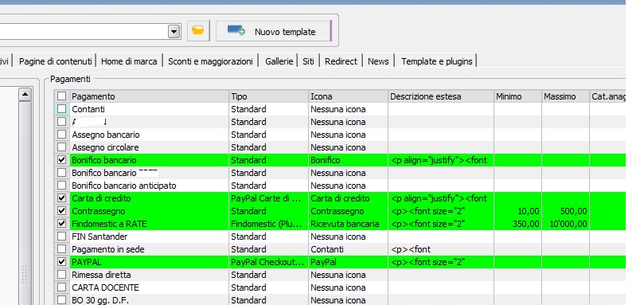Toggle the select-all checkbox in table header
The width and height of the screenshot is (644, 305).
(61, 96)
